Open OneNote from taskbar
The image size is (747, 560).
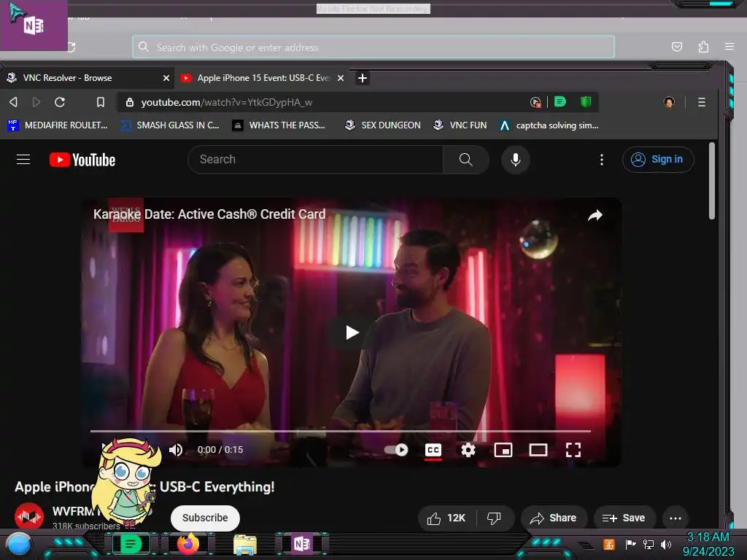302,544
